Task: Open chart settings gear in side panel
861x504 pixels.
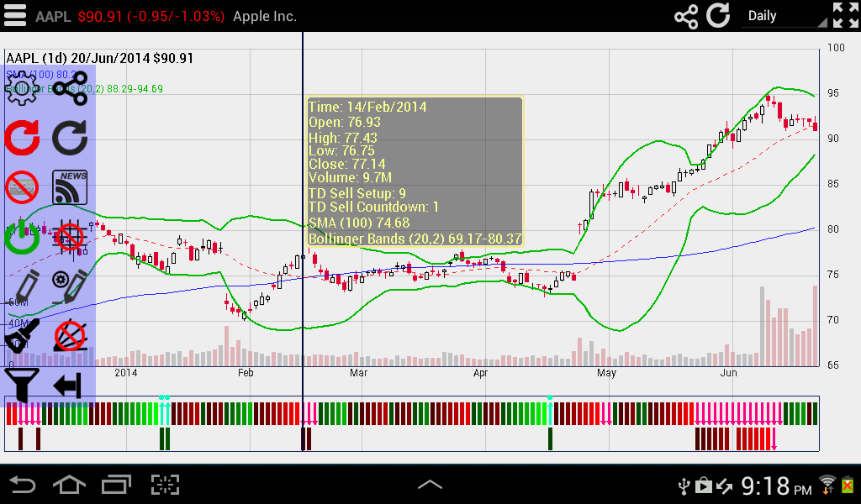Action: click(x=23, y=88)
